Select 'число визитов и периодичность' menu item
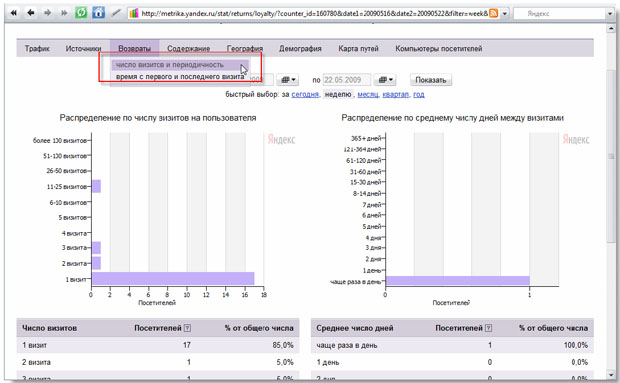 pos(180,65)
